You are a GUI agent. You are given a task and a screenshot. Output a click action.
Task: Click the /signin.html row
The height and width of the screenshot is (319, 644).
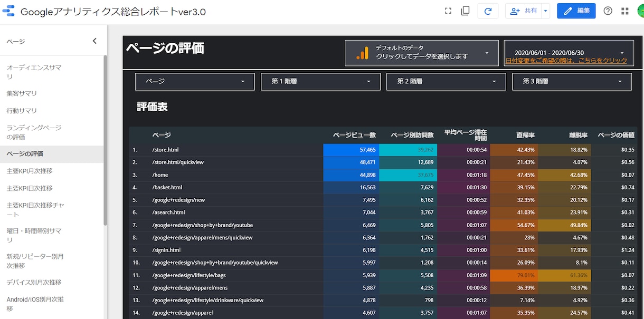(x=383, y=250)
